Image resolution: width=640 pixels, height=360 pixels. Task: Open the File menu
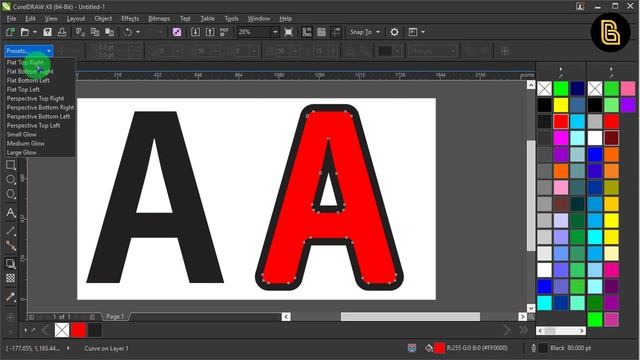11,18
